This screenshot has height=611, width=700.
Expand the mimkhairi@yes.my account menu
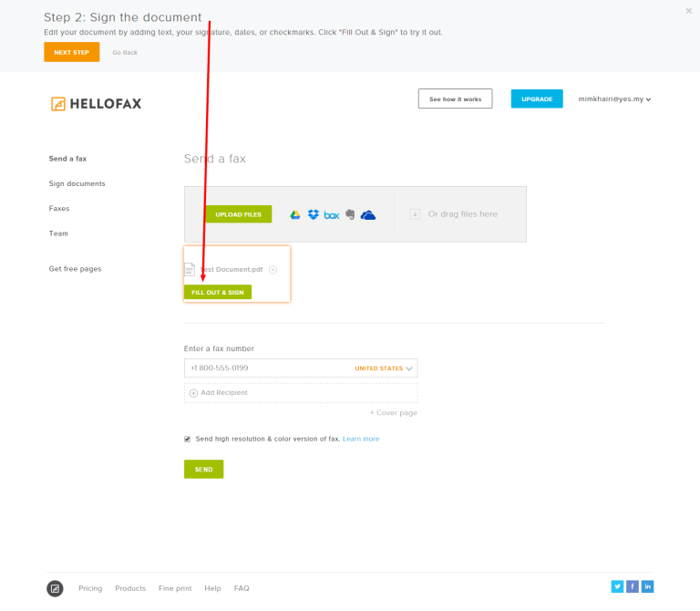point(614,99)
